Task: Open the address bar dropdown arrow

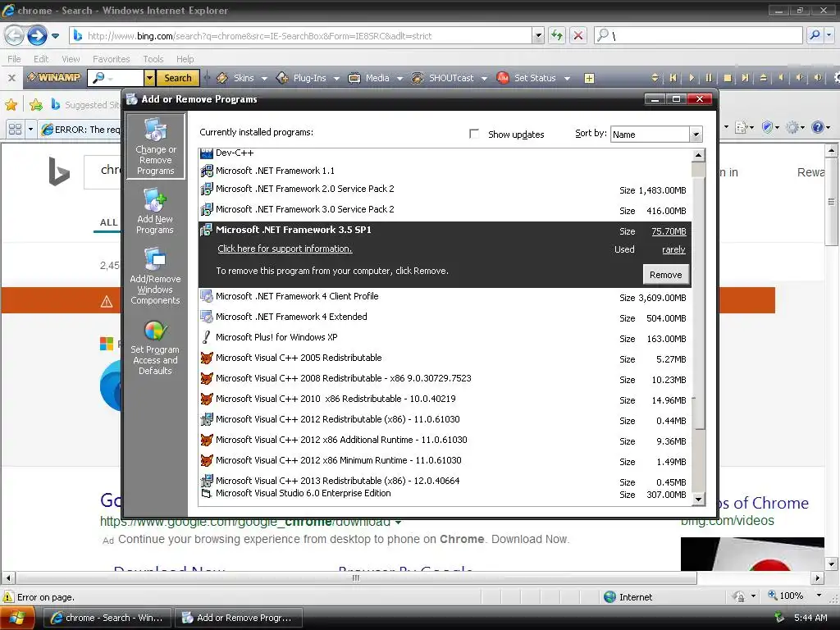Action: (538, 36)
